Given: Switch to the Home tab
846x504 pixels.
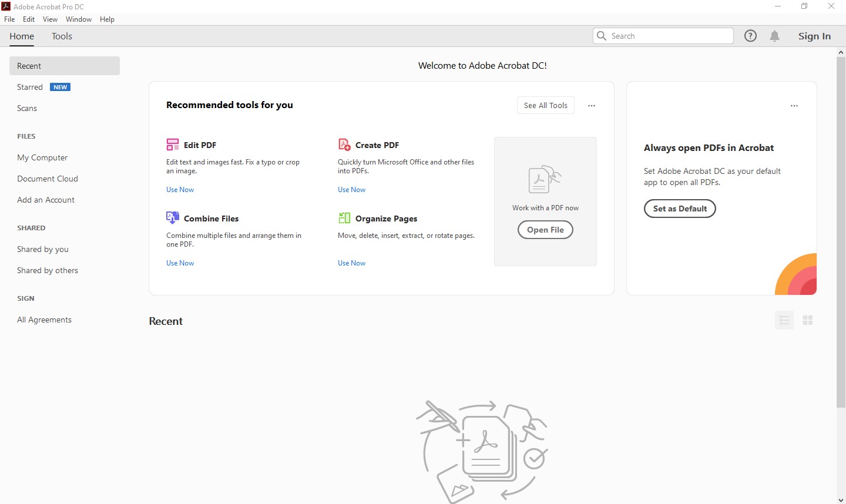Looking at the screenshot, I should (x=22, y=36).
